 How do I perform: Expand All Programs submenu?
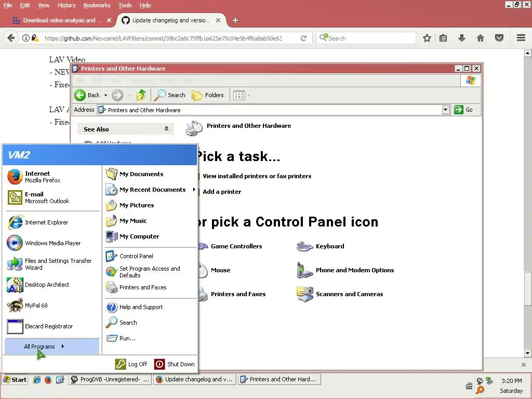52,347
